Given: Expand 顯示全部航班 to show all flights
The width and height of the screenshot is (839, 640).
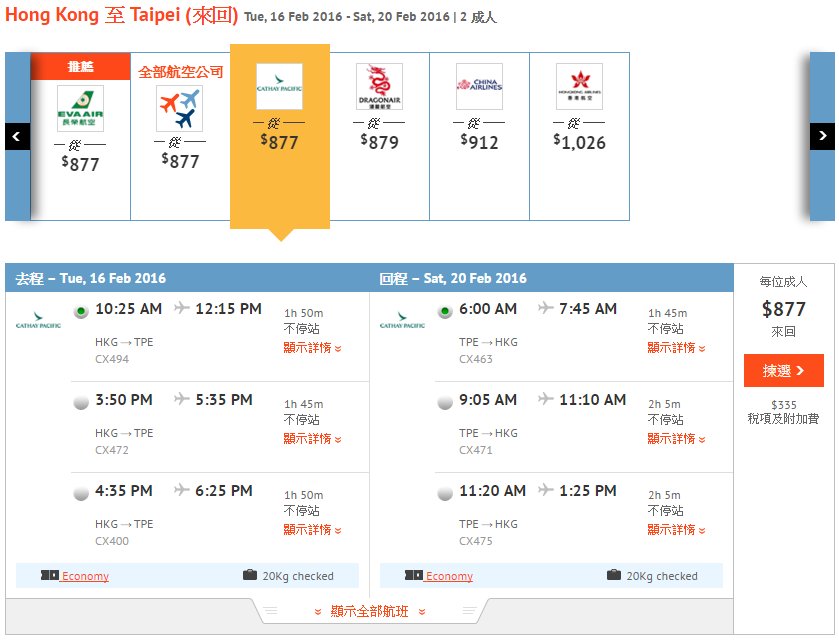Looking at the screenshot, I should click(369, 611).
